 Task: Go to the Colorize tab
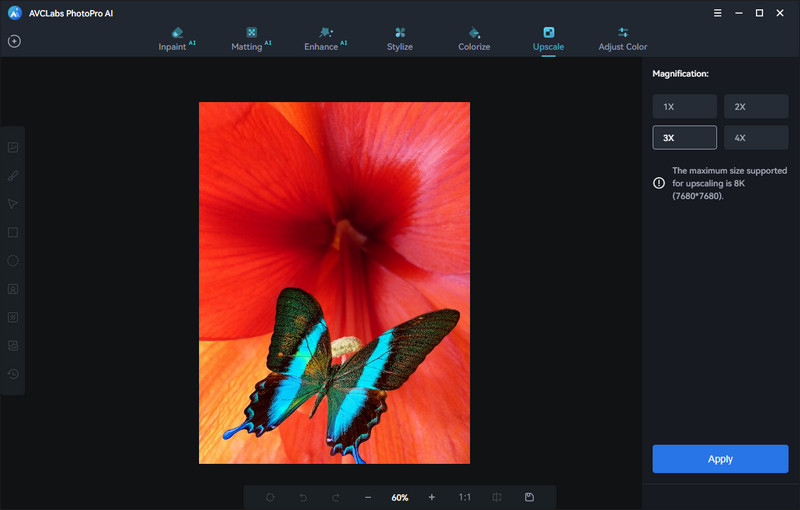(x=474, y=39)
